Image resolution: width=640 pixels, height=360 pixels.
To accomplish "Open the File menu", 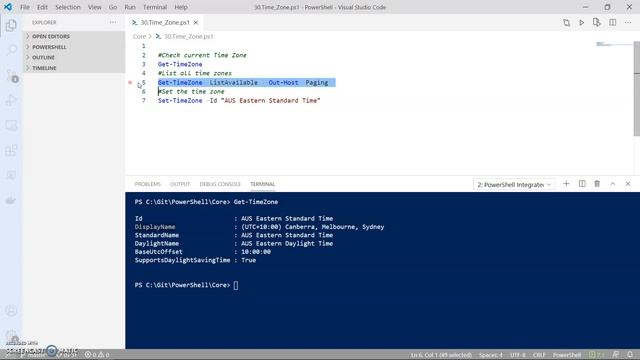I will point(25,7).
